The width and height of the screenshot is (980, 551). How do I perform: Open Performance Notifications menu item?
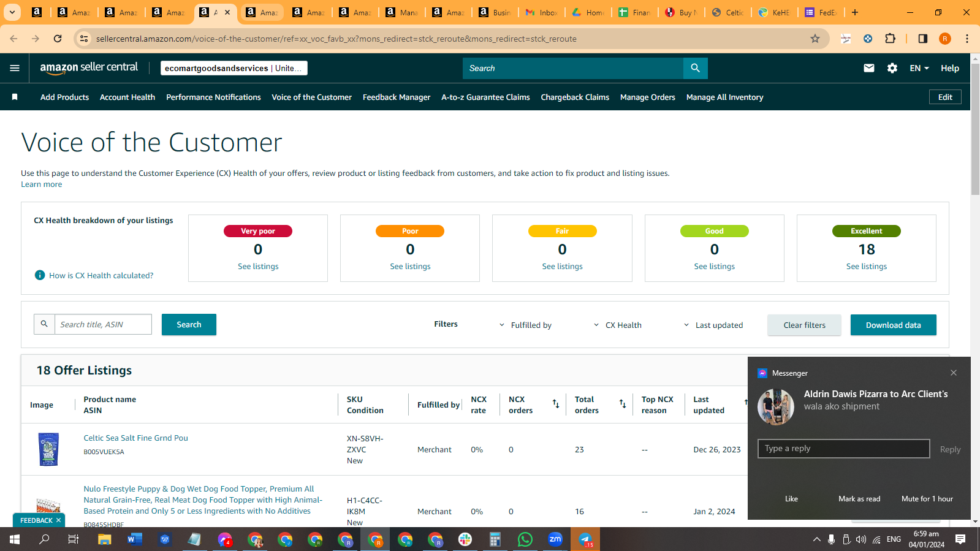(213, 97)
